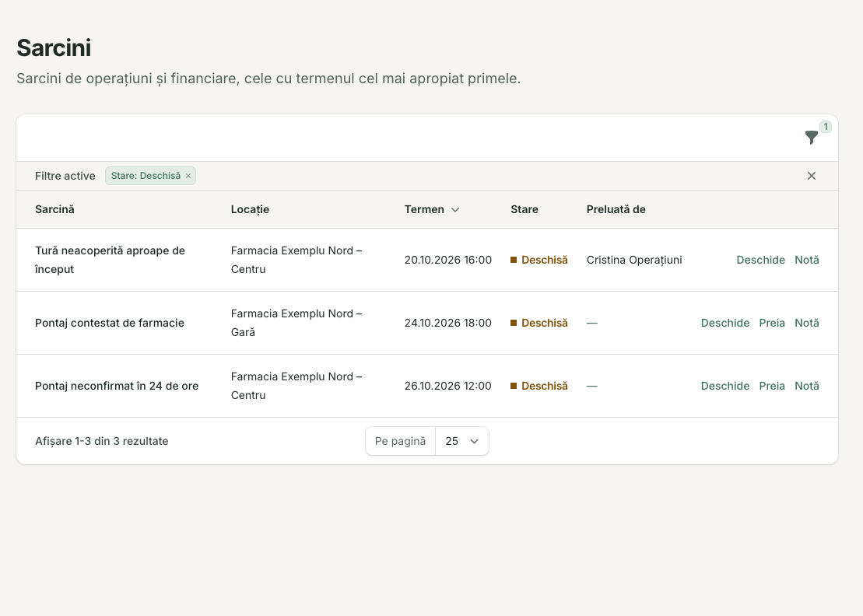863x616 pixels.
Task: Click the 'Farmacia Exemplu Nord – Gară' location
Action: click(x=296, y=323)
